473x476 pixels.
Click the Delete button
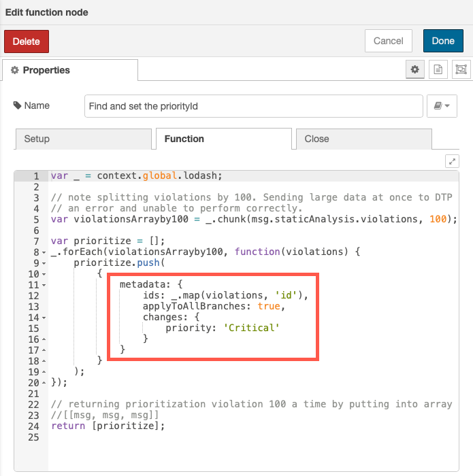27,41
